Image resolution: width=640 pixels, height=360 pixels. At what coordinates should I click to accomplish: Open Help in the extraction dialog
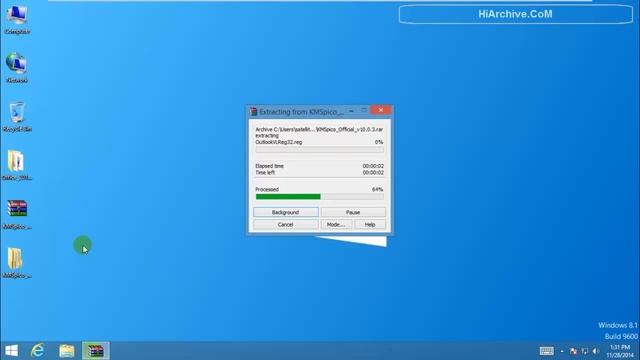(370, 224)
